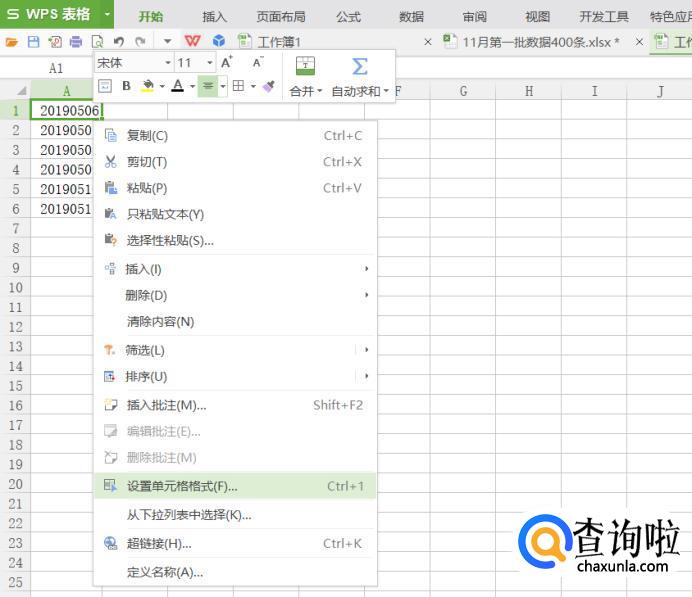The width and height of the screenshot is (692, 597).
Task: Switch to the 数据 ribbon tab
Action: pos(411,17)
